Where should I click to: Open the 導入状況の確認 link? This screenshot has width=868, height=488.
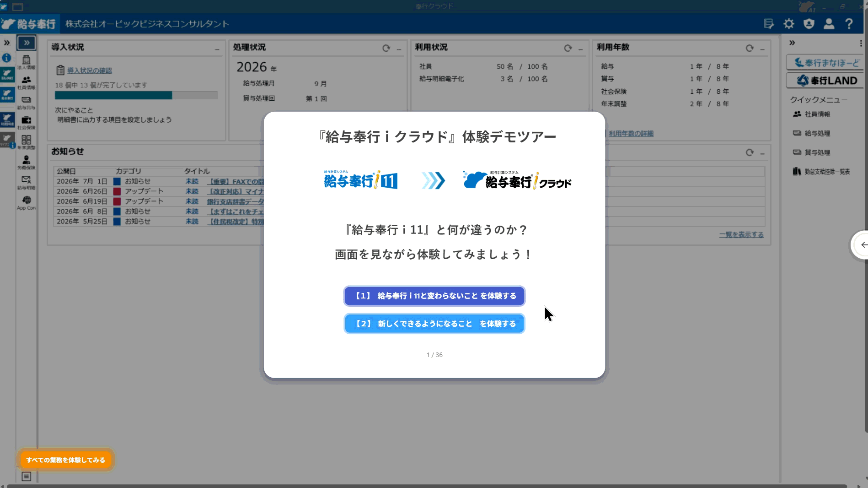pyautogui.click(x=90, y=70)
